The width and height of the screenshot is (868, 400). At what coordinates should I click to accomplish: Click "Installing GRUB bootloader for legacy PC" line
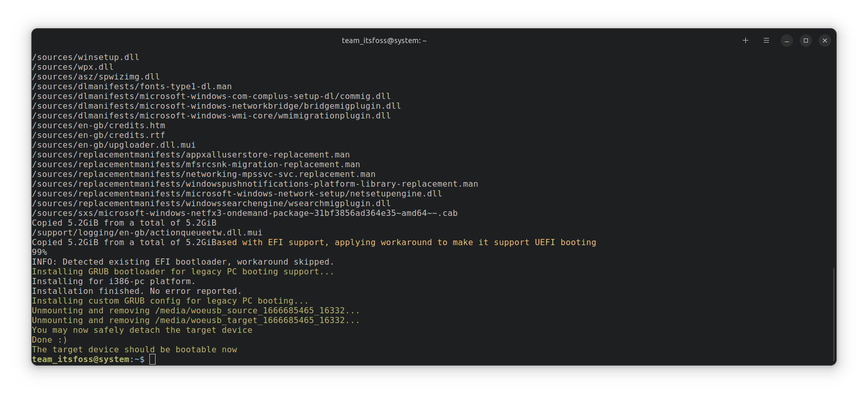coord(183,272)
